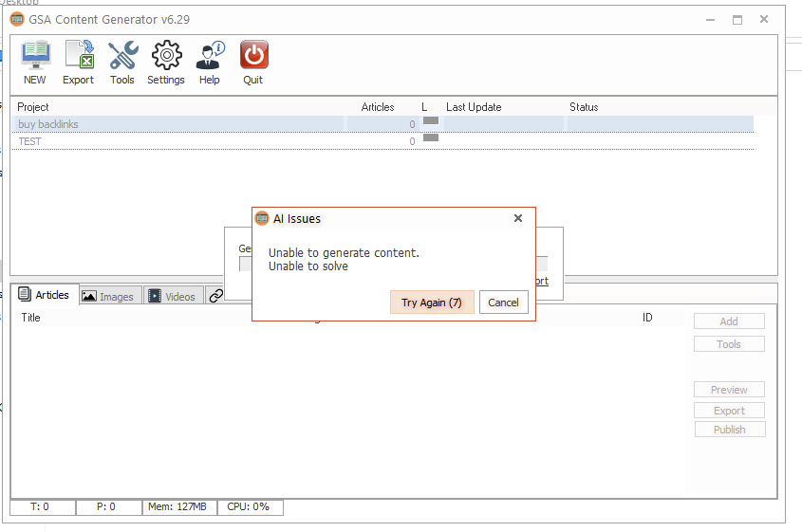
Task: Switch to the Articles tab
Action: [x=44, y=295]
